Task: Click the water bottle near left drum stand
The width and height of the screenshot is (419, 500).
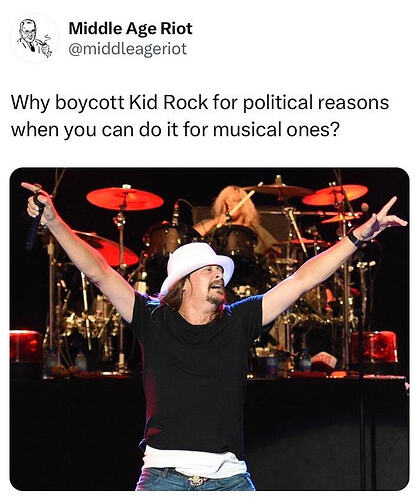Action: click(x=80, y=361)
